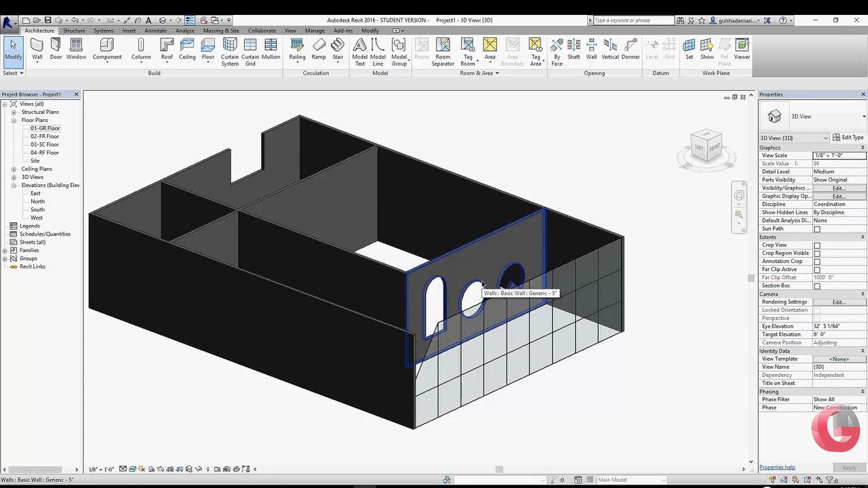Select the Wall tool in Build panel

click(37, 49)
